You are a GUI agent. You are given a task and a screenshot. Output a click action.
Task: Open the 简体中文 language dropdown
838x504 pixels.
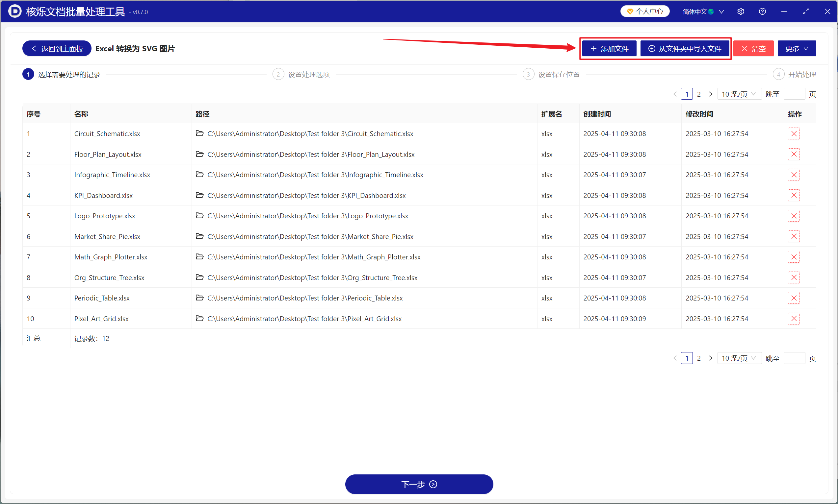[703, 12]
